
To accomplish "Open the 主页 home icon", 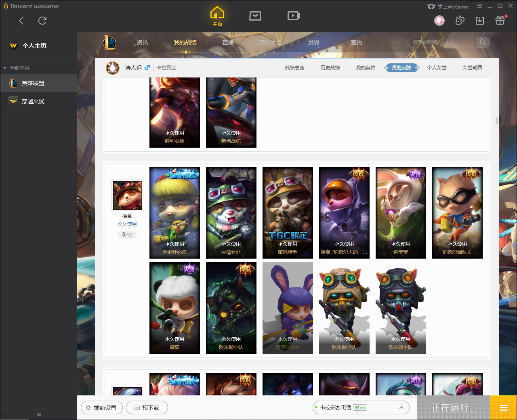I will (217, 17).
